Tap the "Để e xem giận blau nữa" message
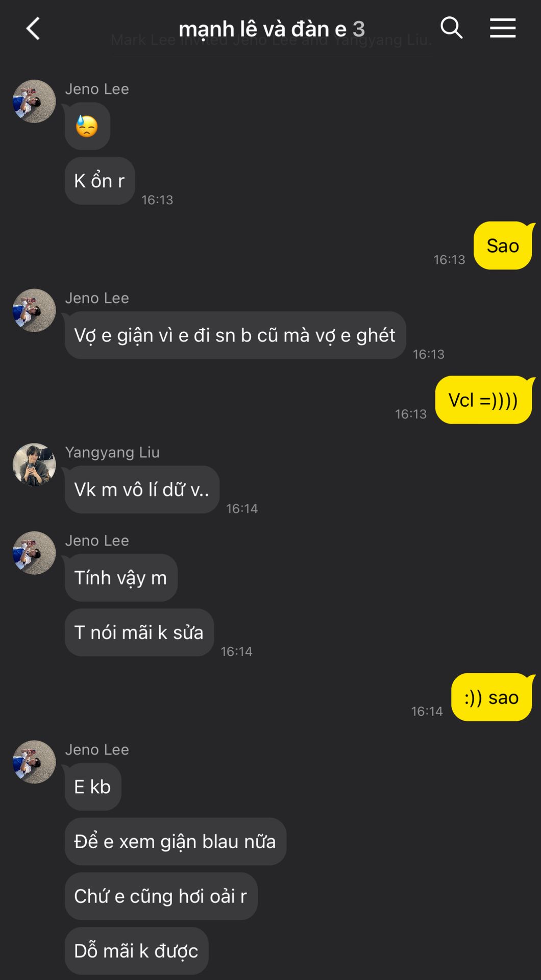The height and width of the screenshot is (980, 541). [x=175, y=841]
